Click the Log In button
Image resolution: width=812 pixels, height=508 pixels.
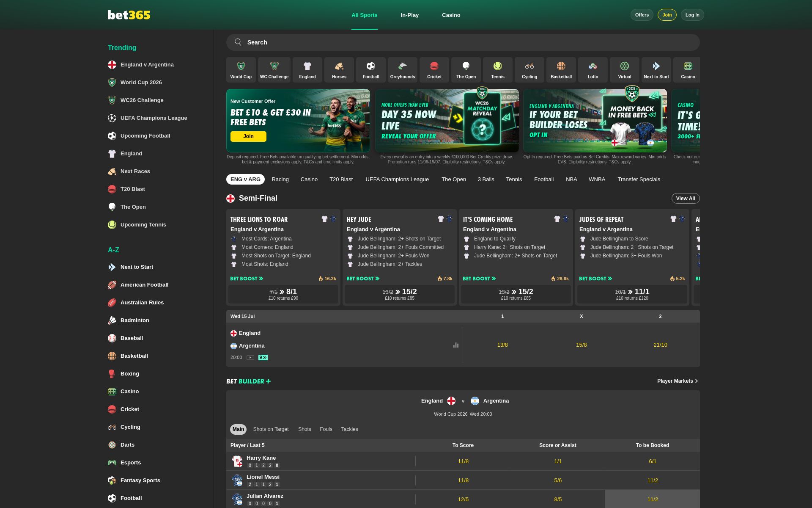pos(692,15)
